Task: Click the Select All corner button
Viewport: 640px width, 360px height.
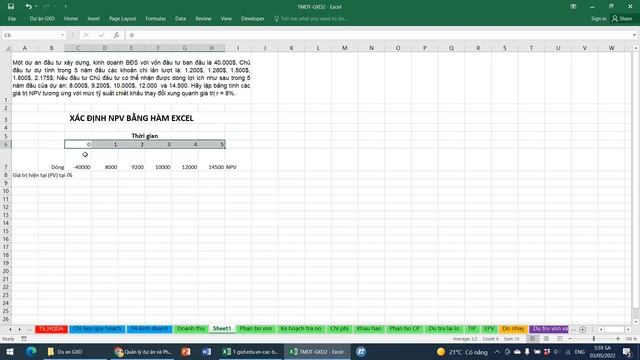Action: point(7,48)
